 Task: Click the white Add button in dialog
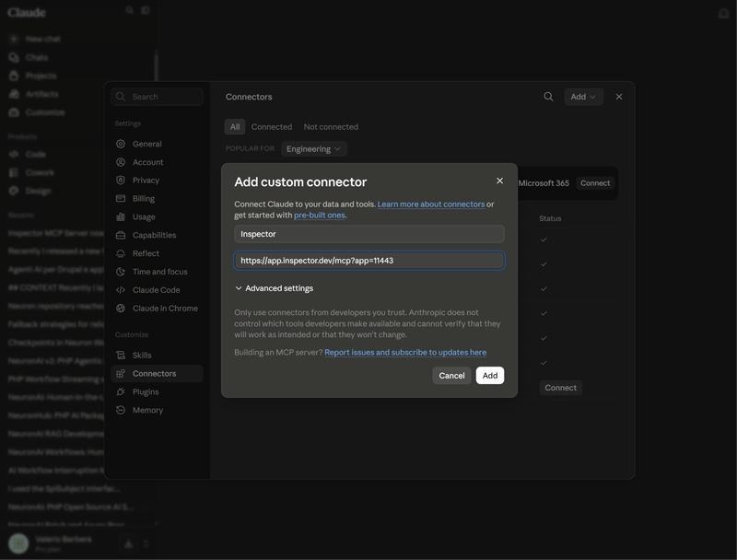point(490,376)
